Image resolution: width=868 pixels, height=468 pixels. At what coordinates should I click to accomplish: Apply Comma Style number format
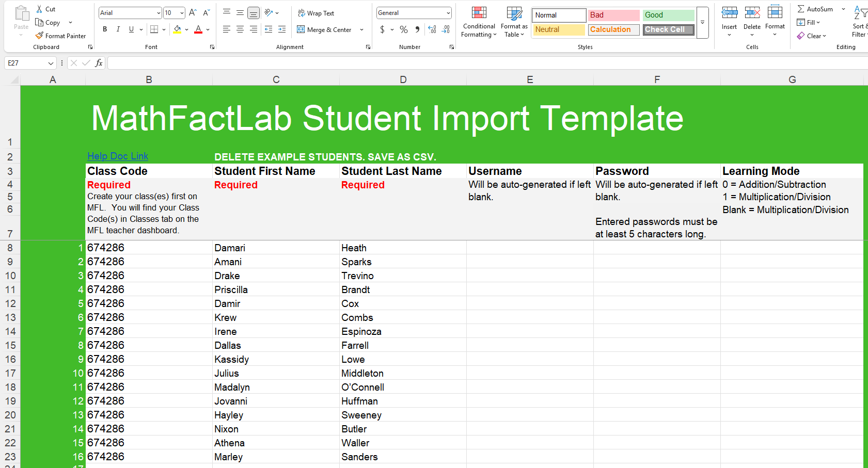point(417,29)
